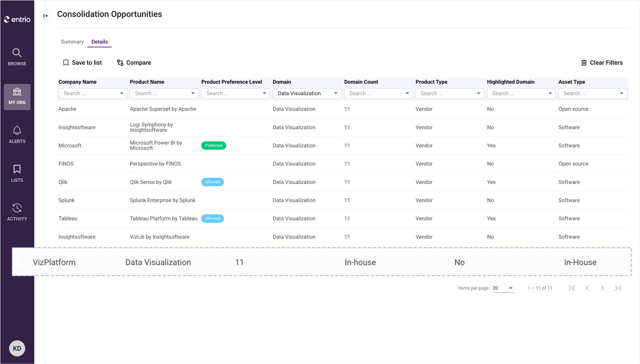This screenshot has height=364, width=640.
Task: Select the Apache Superset by Apache cell
Action: tap(163, 109)
